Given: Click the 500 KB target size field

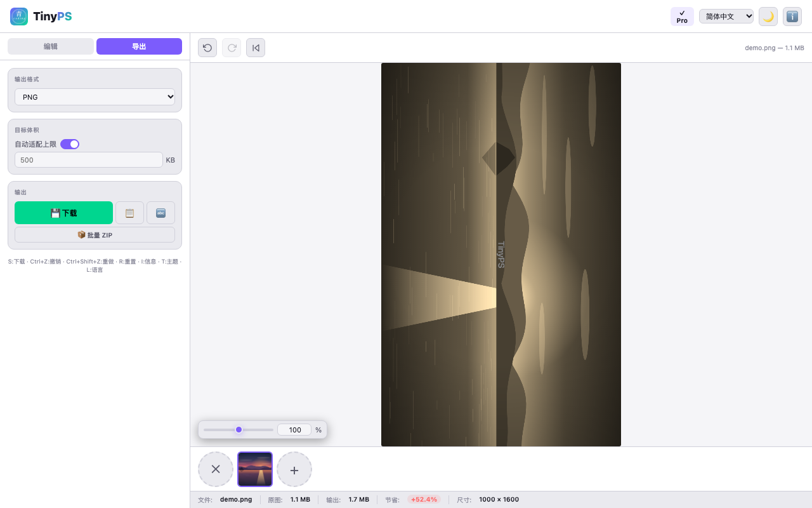Looking at the screenshot, I should tap(89, 160).
